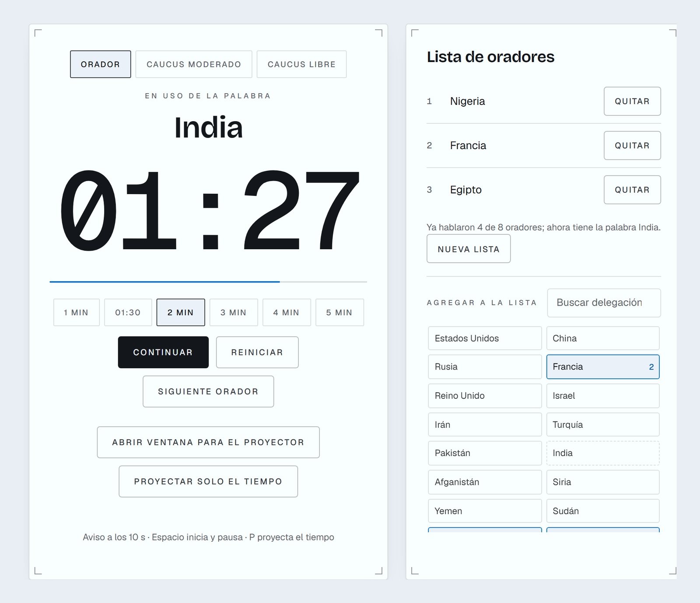The image size is (700, 603).
Task: Click the 'Ya hablaron 4 de 8 oradores' status
Action: pos(543,227)
